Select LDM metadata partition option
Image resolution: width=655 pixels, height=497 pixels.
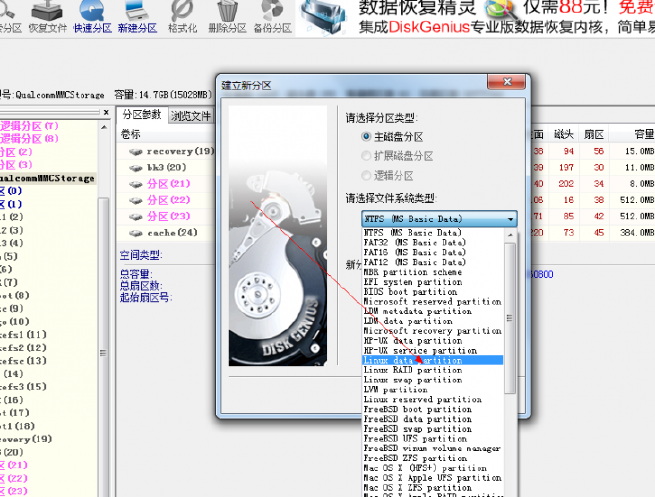tap(432, 311)
